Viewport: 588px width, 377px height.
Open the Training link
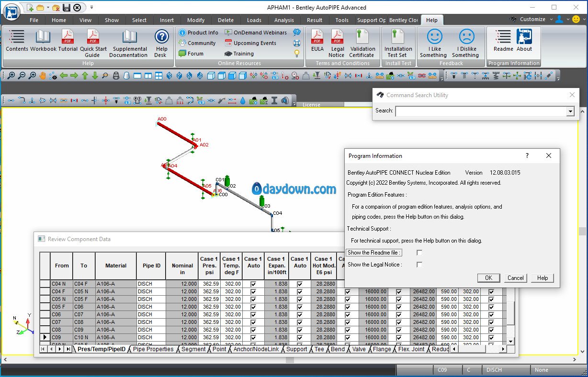click(239, 54)
